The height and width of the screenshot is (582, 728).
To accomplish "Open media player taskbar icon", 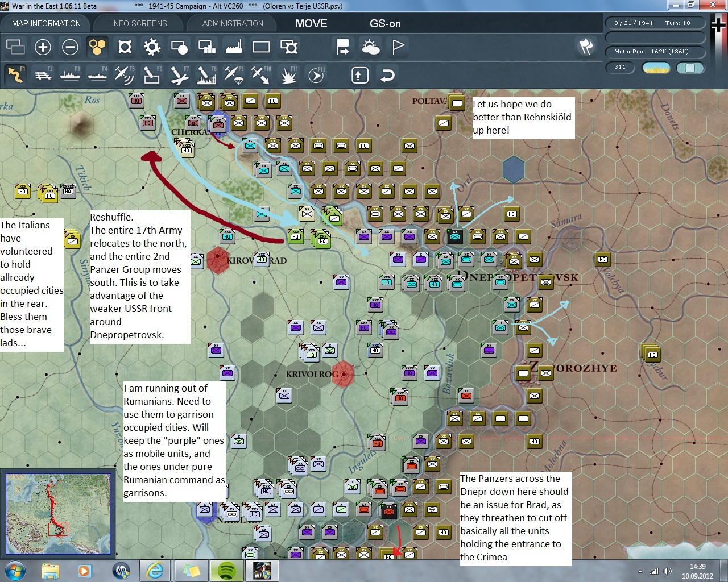I will 85,570.
